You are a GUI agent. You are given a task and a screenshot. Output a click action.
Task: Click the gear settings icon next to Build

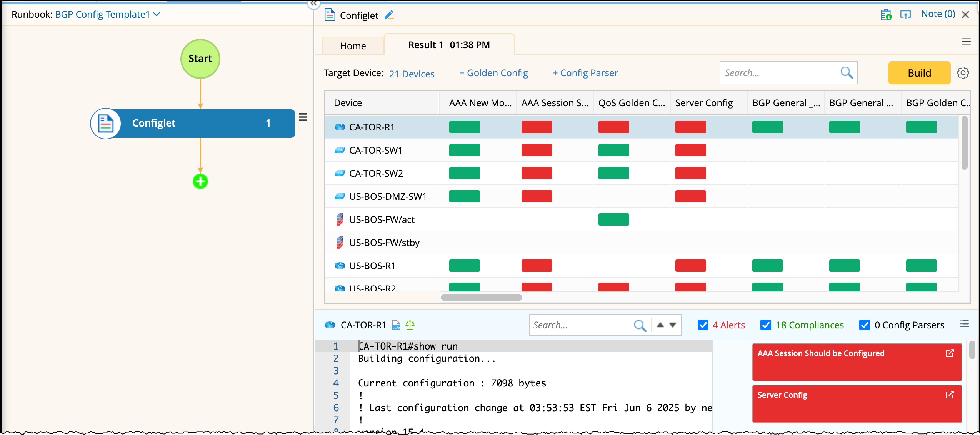coord(963,73)
